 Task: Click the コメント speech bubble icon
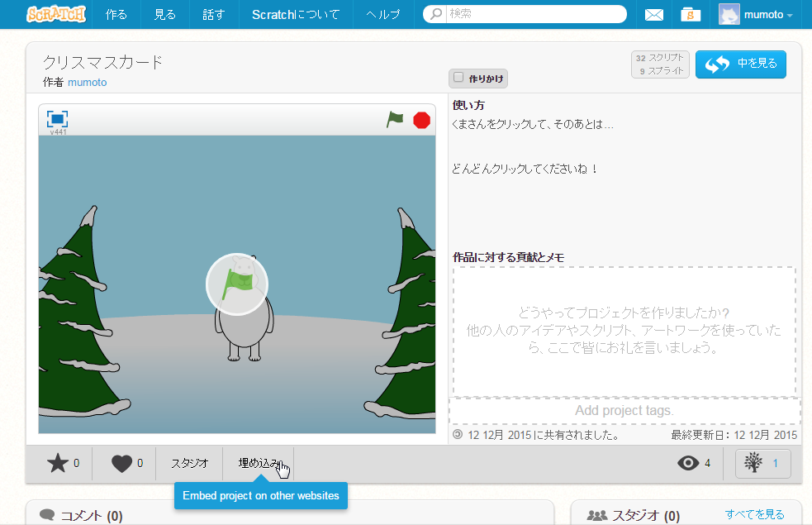pos(47,514)
